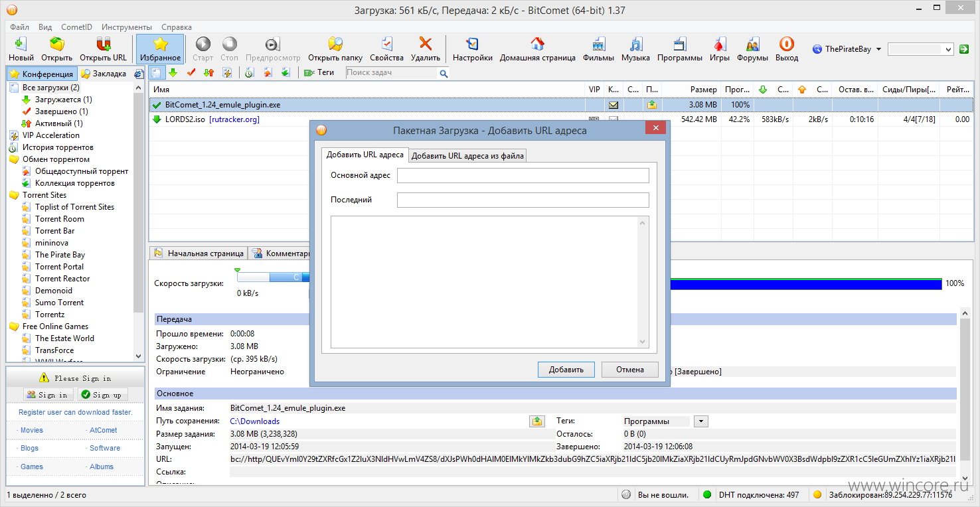Image resolution: width=980 pixels, height=507 pixels.
Task: Click the blue 100% progress bar
Action: (806, 284)
